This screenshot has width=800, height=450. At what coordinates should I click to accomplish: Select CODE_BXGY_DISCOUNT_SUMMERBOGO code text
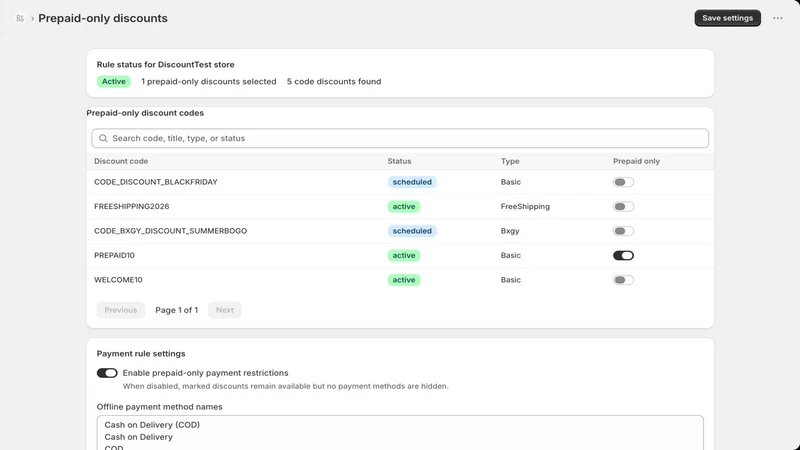[170, 231]
